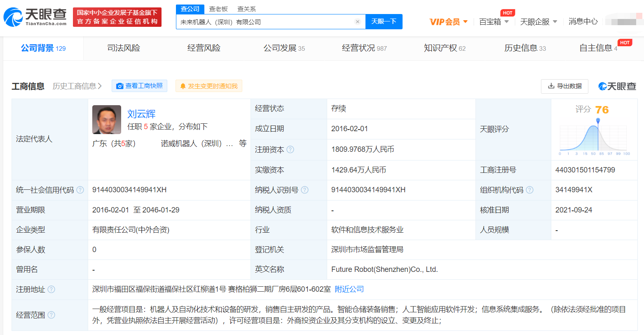Screen dimensions: 644x335
Task: Click the 广东（共5家） region text
Action: pos(114,144)
